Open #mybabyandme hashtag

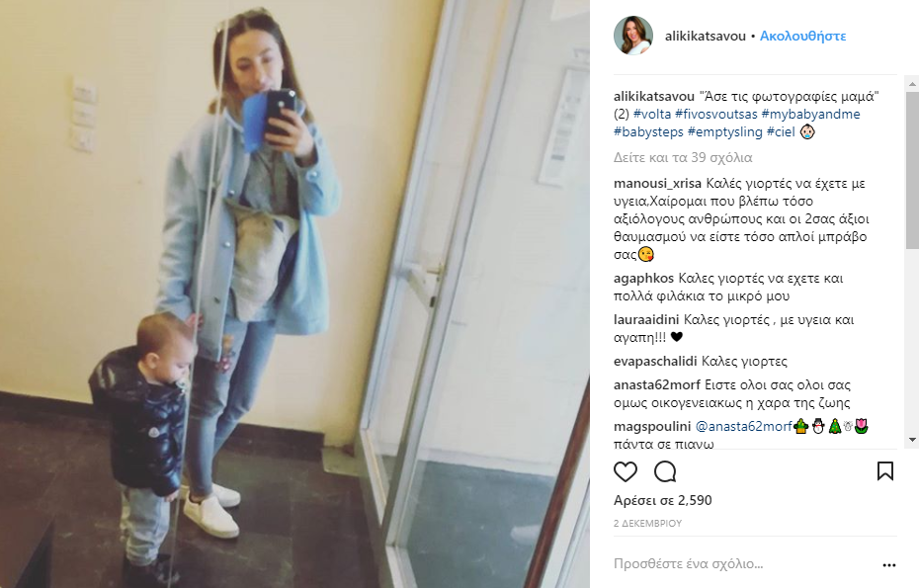coord(810,114)
